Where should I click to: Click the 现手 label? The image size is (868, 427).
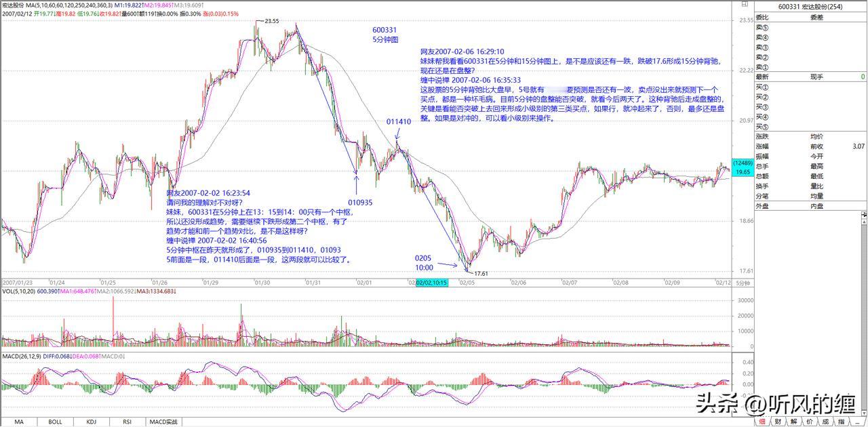click(816, 77)
